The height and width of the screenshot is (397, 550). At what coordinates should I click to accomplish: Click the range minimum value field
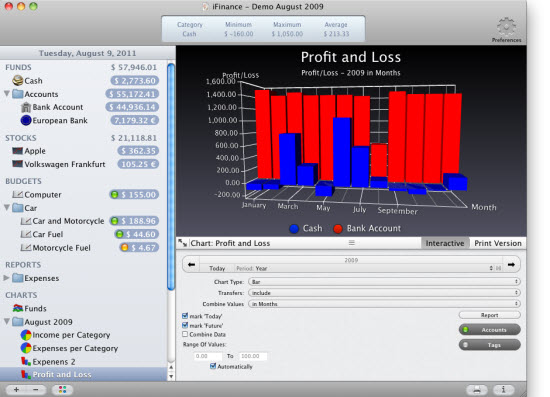208,356
